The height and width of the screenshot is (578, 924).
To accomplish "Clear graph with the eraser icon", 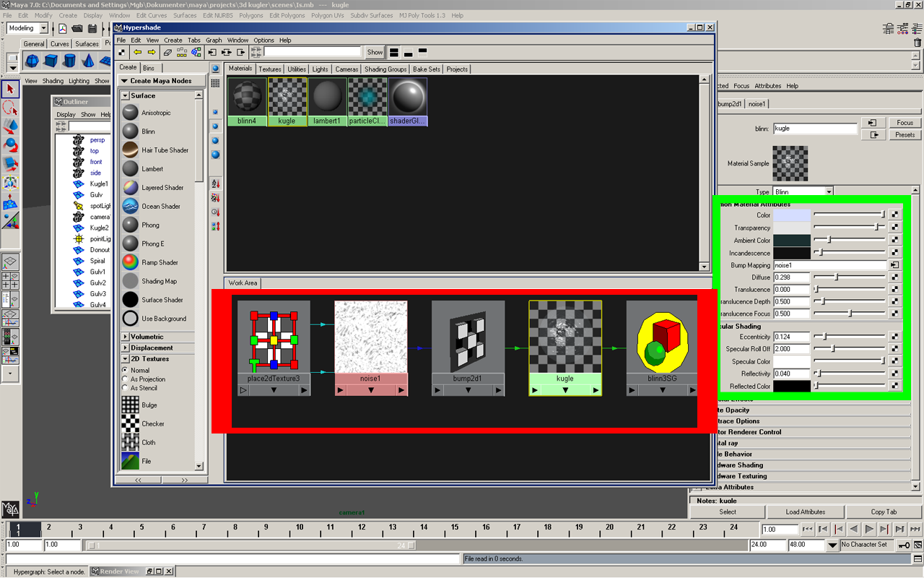I will click(167, 52).
